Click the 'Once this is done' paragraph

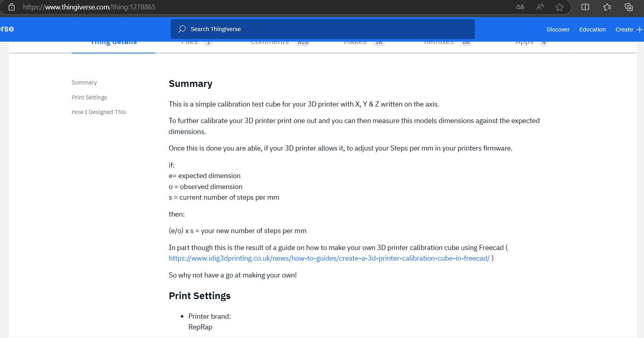341,148
